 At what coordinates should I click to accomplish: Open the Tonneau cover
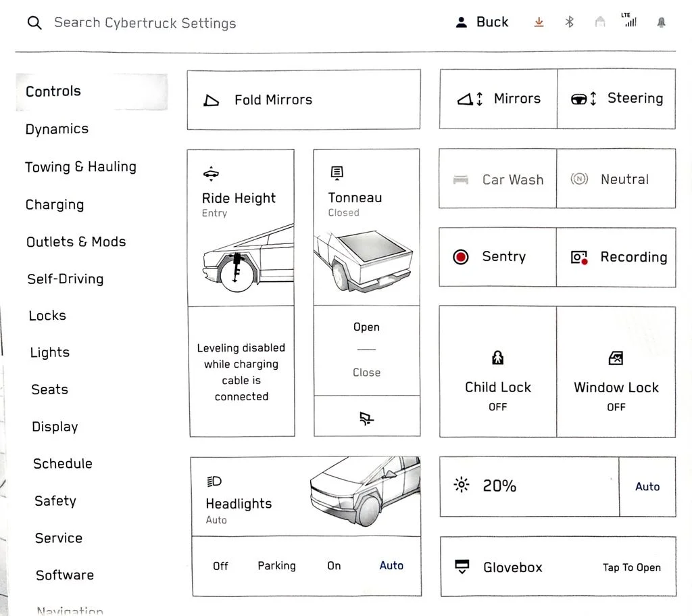pos(366,327)
